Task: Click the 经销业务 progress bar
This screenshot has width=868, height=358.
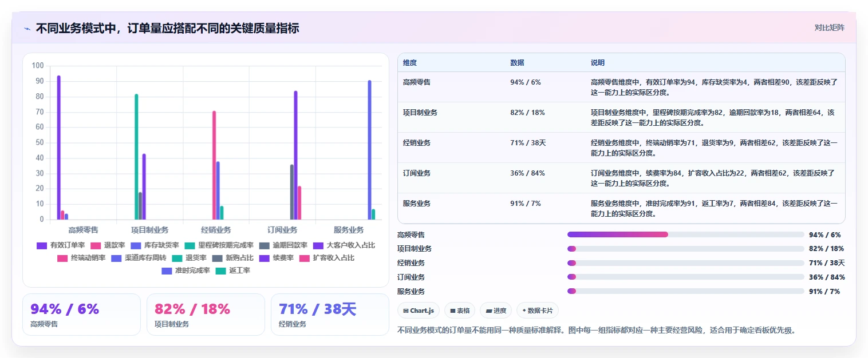Action: pos(686,263)
